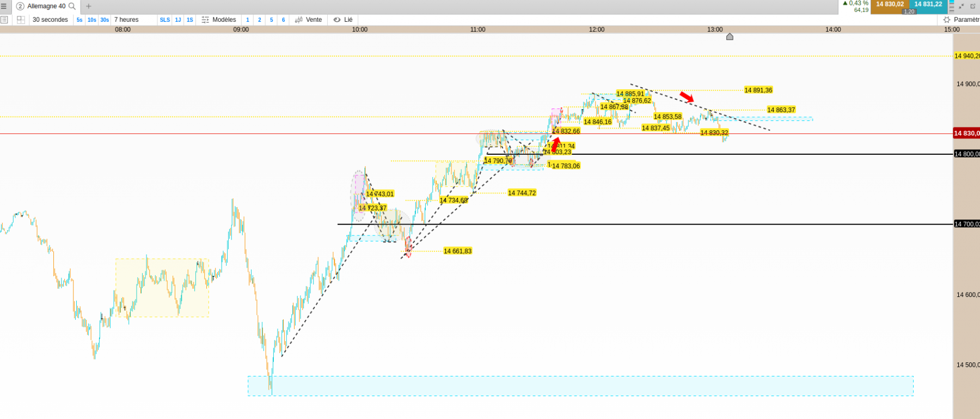Toggle the Lié eye link option

(x=343, y=20)
